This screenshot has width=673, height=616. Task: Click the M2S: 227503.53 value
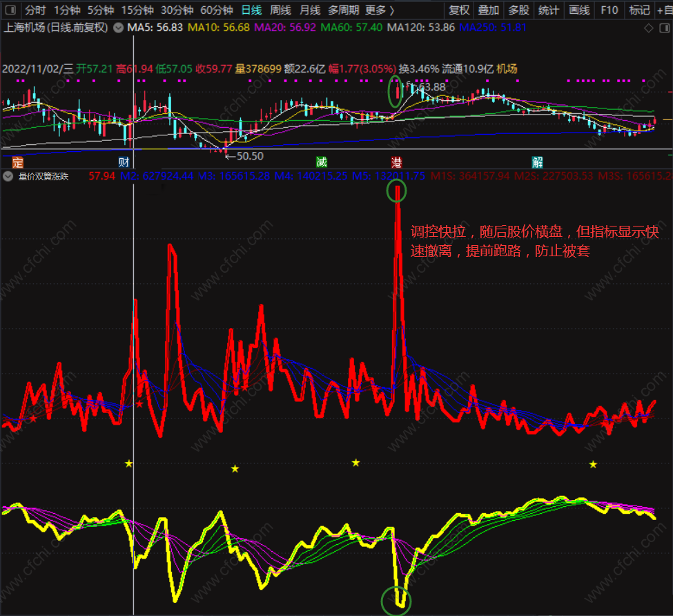pyautogui.click(x=554, y=176)
